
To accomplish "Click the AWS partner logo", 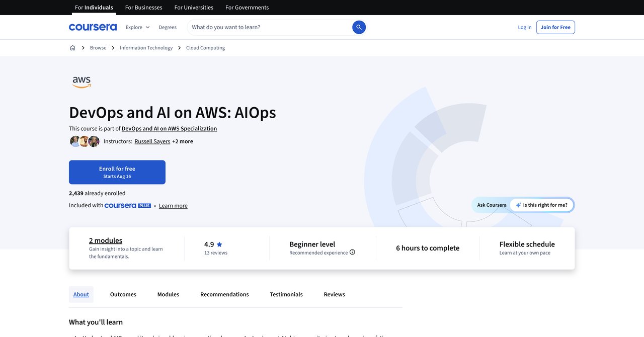I will pos(82,82).
